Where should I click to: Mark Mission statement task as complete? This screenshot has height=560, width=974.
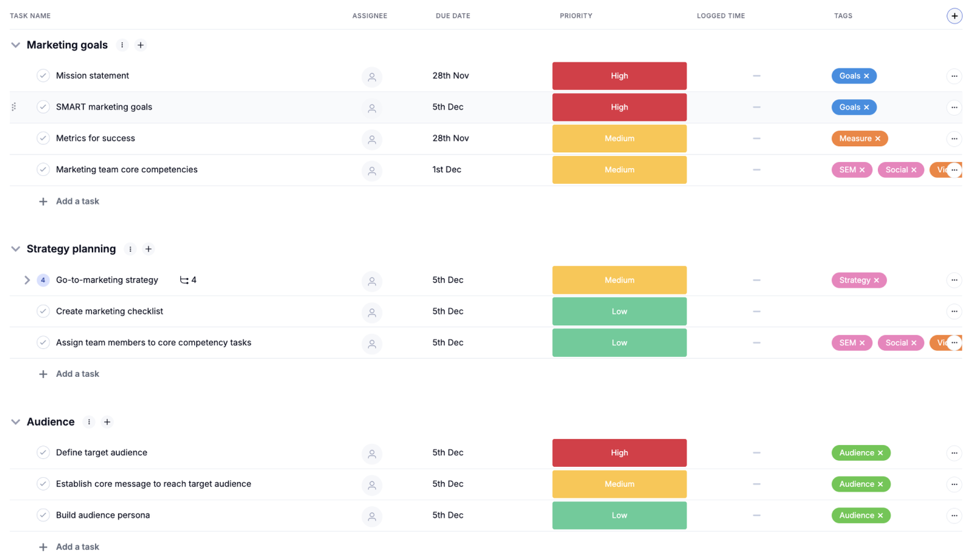(43, 76)
